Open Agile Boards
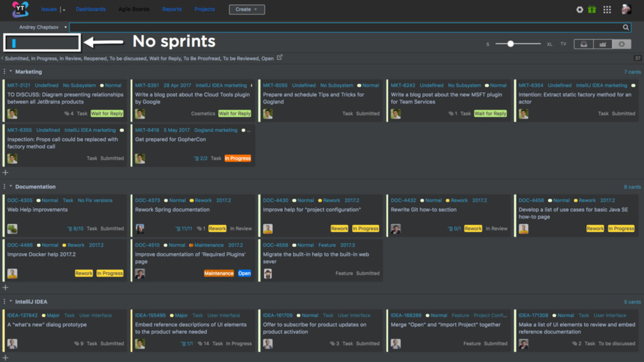The height and width of the screenshot is (362, 644). 134,9
